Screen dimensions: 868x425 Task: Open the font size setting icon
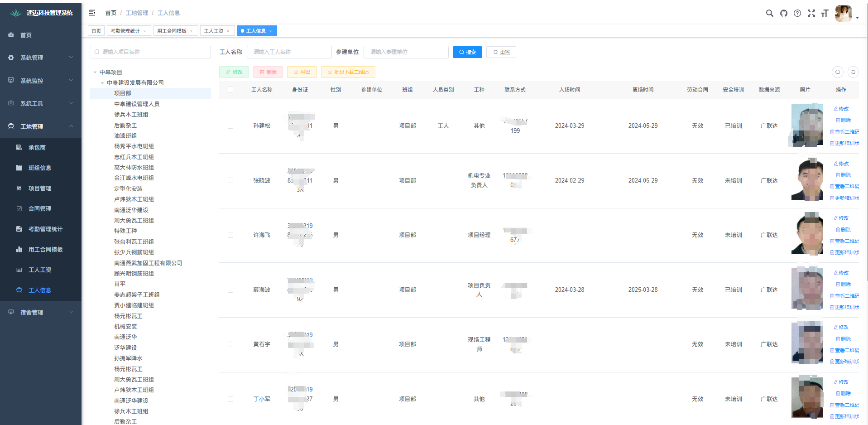825,13
